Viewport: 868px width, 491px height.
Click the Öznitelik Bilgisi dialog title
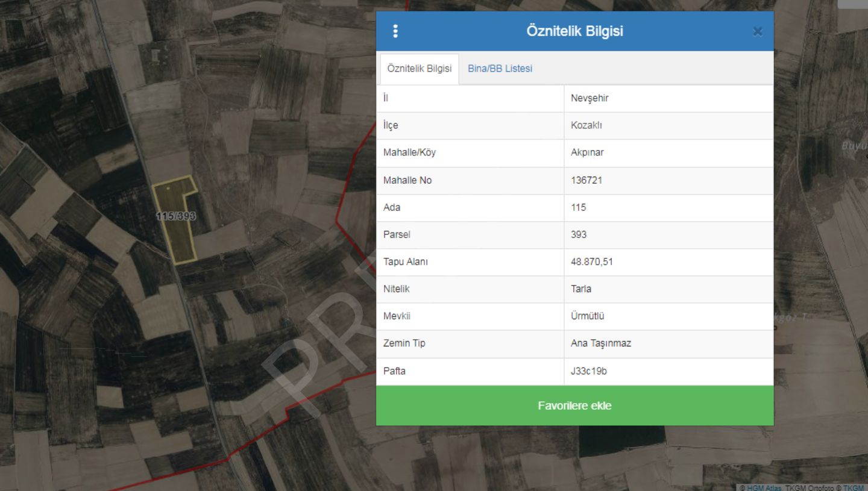574,31
